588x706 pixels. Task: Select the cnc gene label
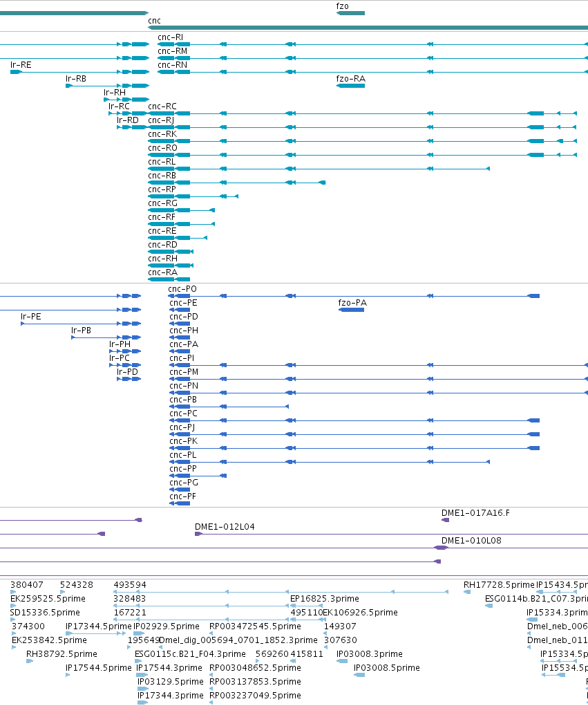(x=154, y=21)
